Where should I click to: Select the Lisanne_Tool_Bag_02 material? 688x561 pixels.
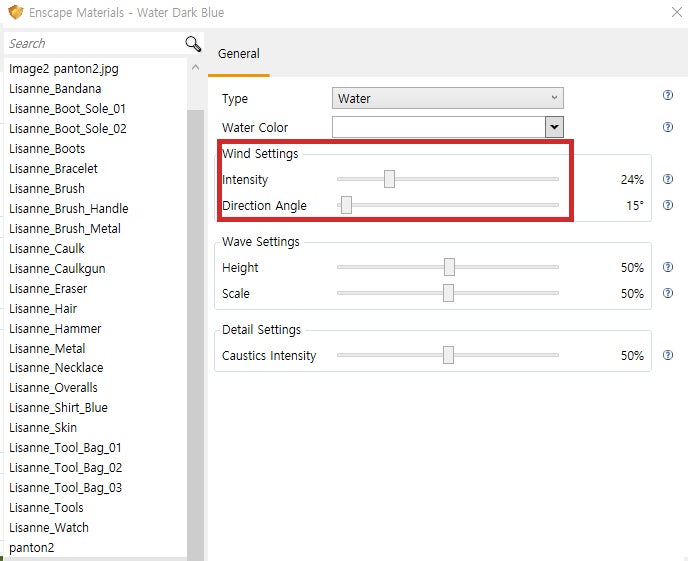(65, 468)
